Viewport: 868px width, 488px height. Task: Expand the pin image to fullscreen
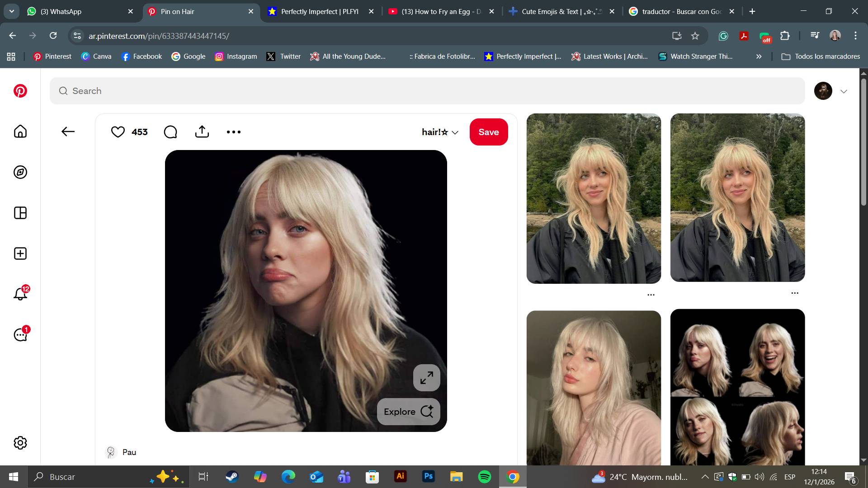[x=427, y=378]
